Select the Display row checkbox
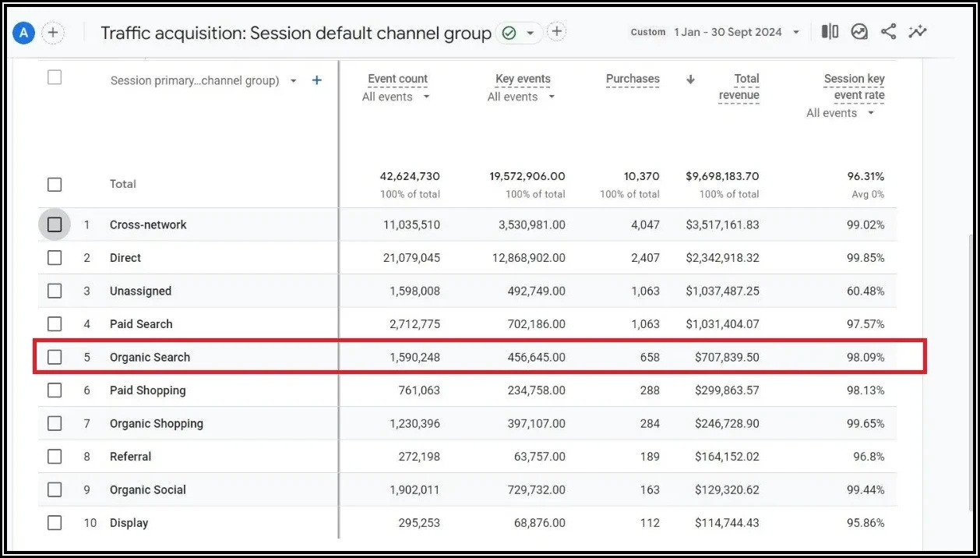Image resolution: width=980 pixels, height=558 pixels. (55, 523)
